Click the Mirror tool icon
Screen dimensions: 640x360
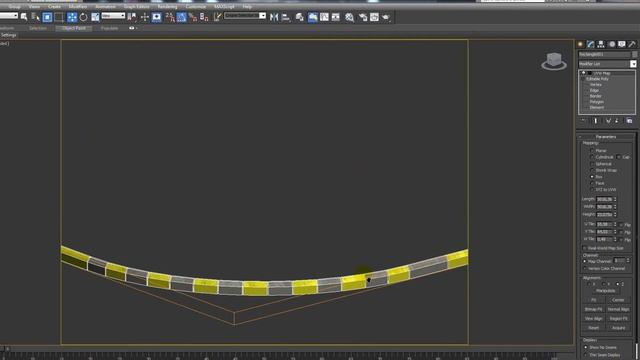pyautogui.click(x=274, y=17)
